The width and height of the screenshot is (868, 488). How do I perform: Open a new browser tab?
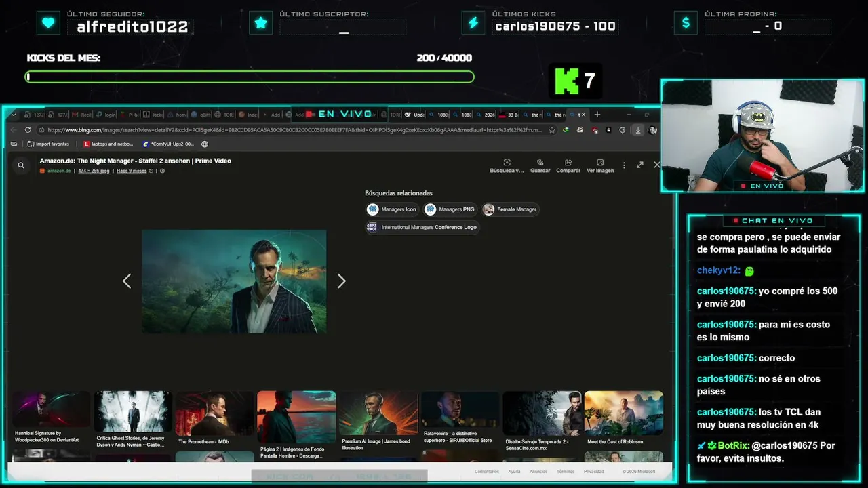point(597,115)
